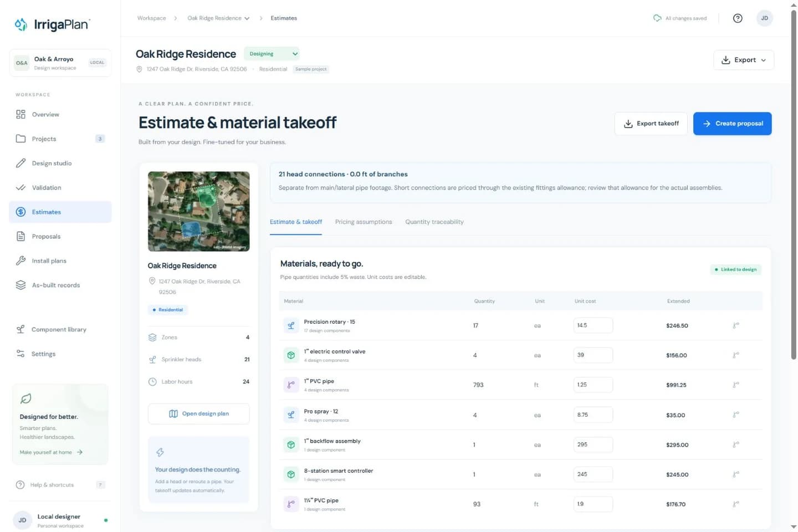Click the 8-station smart controller material icon
Screen dimensions: 798x532
[291, 474]
